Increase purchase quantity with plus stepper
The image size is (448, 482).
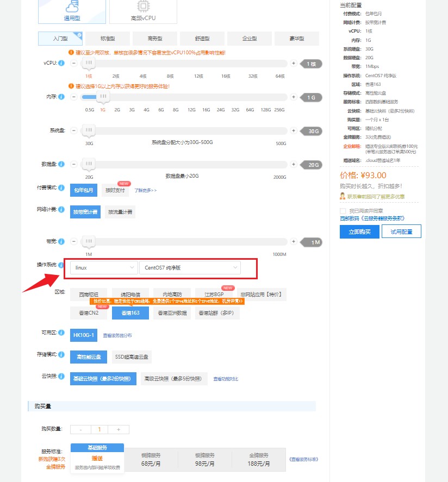118,429
